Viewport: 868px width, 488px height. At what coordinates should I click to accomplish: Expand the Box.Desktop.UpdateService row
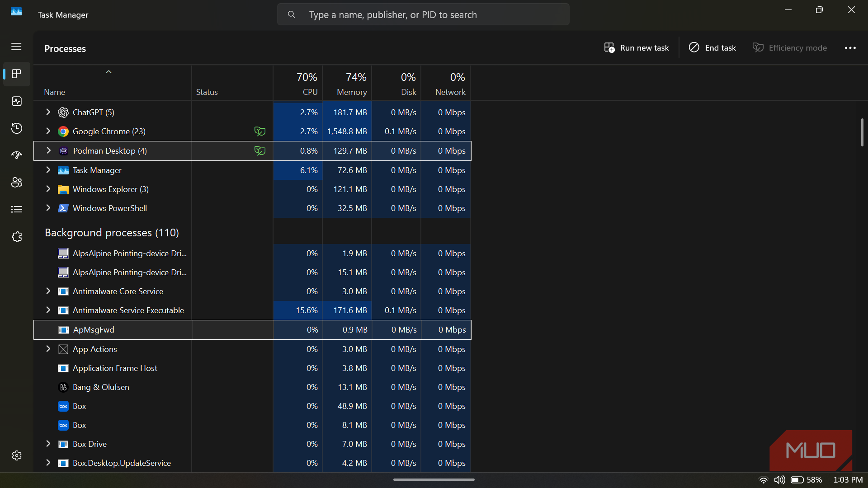48,463
